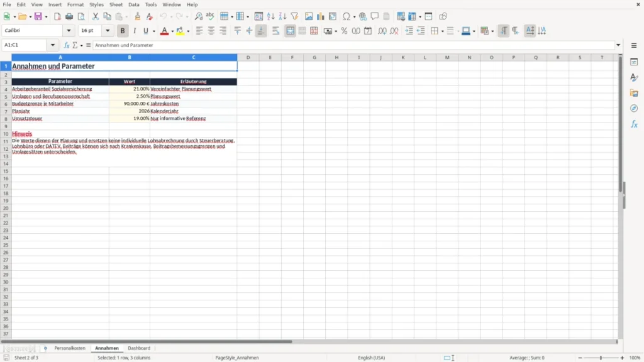Viewport: 644px width, 362px height.
Task: Click the Save document icon
Action: click(38, 16)
